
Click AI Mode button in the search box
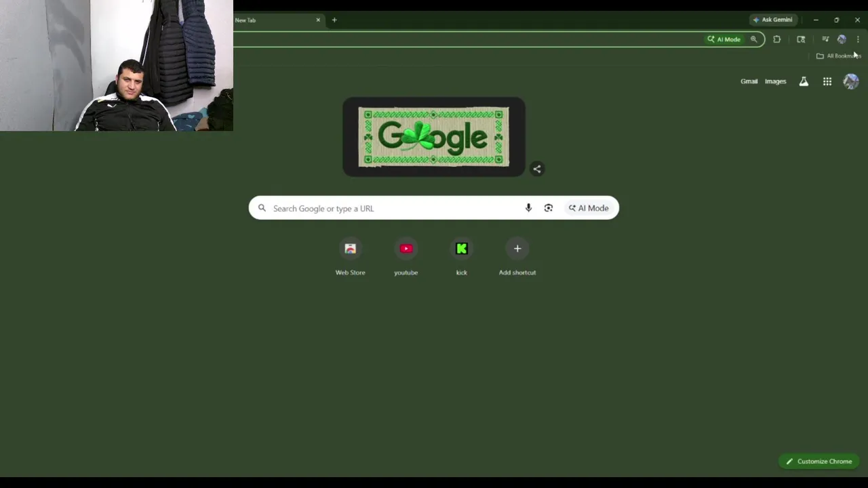tap(588, 208)
